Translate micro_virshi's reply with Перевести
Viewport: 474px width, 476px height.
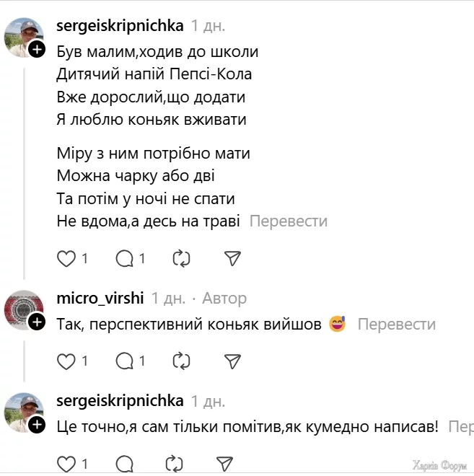[396, 325]
